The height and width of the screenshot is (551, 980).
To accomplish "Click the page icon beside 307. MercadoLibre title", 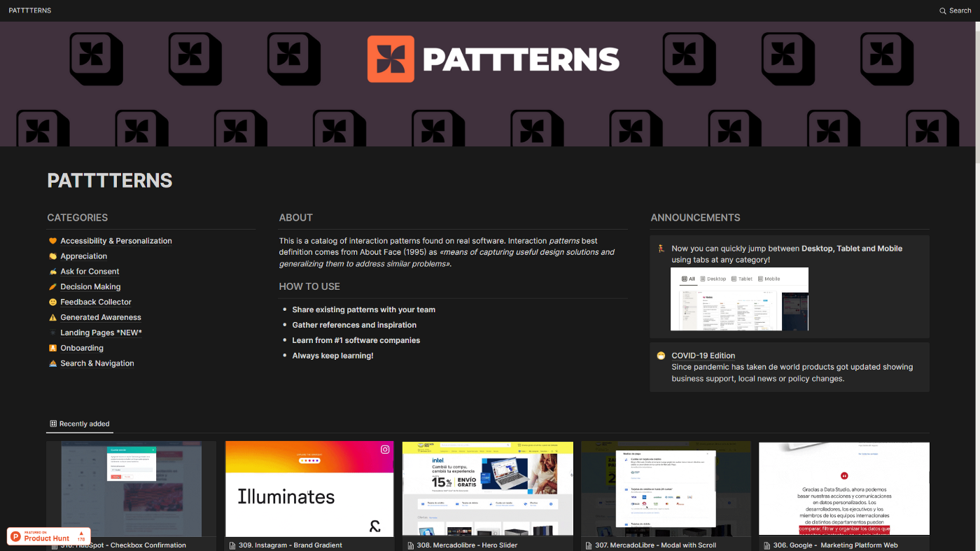I will coord(588,545).
